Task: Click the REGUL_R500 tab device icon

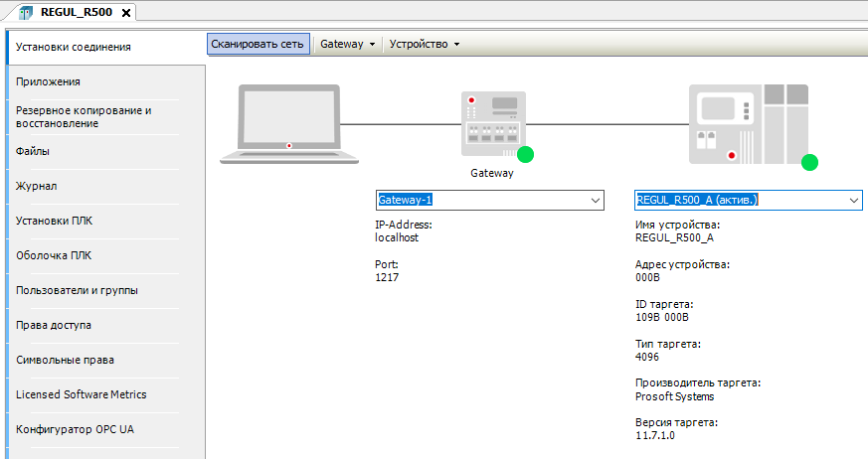Action: pos(26,12)
